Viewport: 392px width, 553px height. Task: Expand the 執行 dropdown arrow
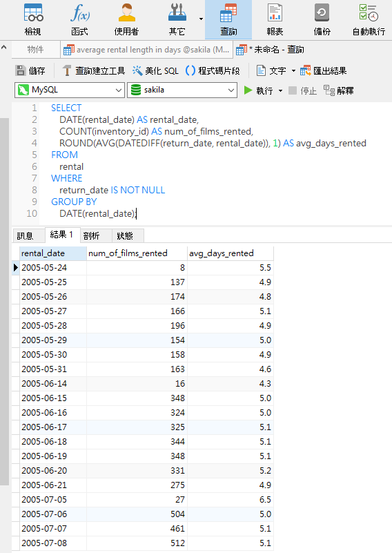tap(280, 90)
